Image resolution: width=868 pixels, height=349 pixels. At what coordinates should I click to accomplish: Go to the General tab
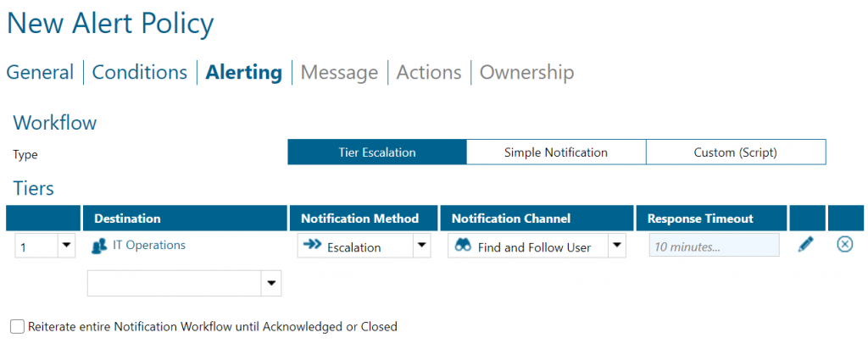click(x=40, y=73)
